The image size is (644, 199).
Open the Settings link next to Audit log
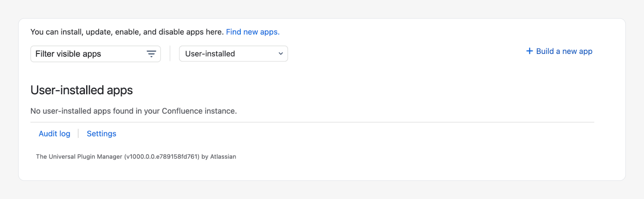point(101,134)
